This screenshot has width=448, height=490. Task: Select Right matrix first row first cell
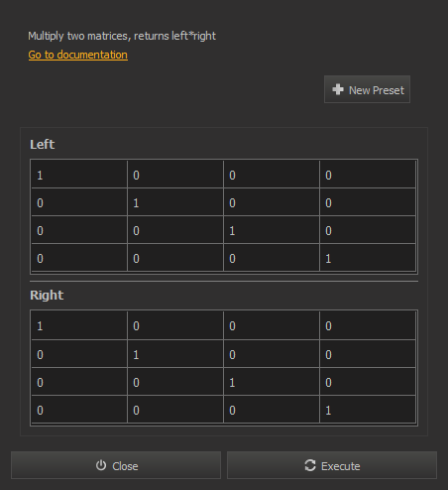(x=79, y=325)
